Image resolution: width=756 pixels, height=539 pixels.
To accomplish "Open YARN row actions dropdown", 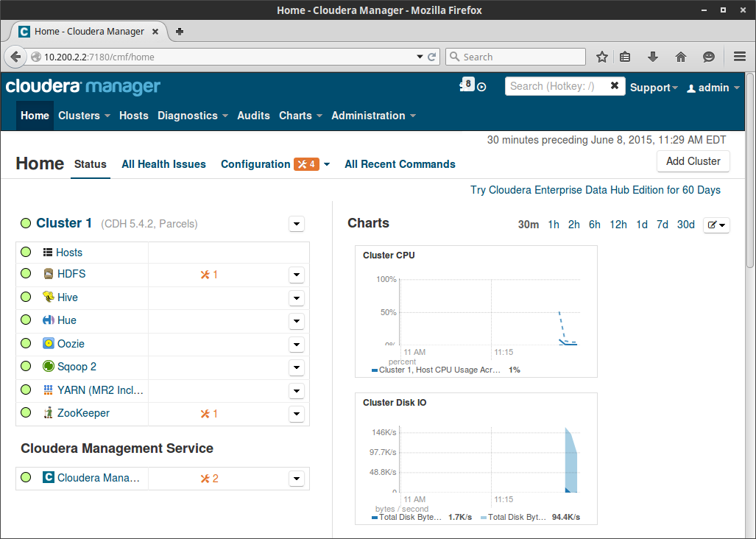I will 297,390.
